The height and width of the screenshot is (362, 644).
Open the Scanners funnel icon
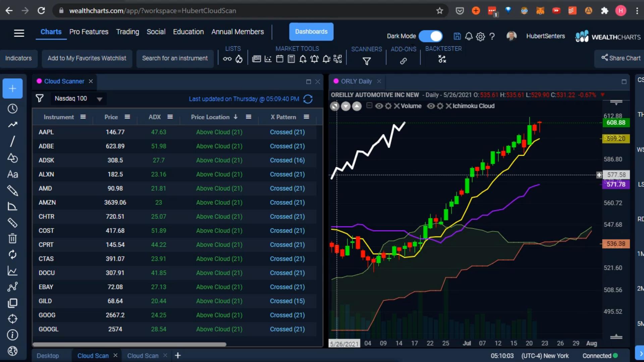pyautogui.click(x=367, y=61)
